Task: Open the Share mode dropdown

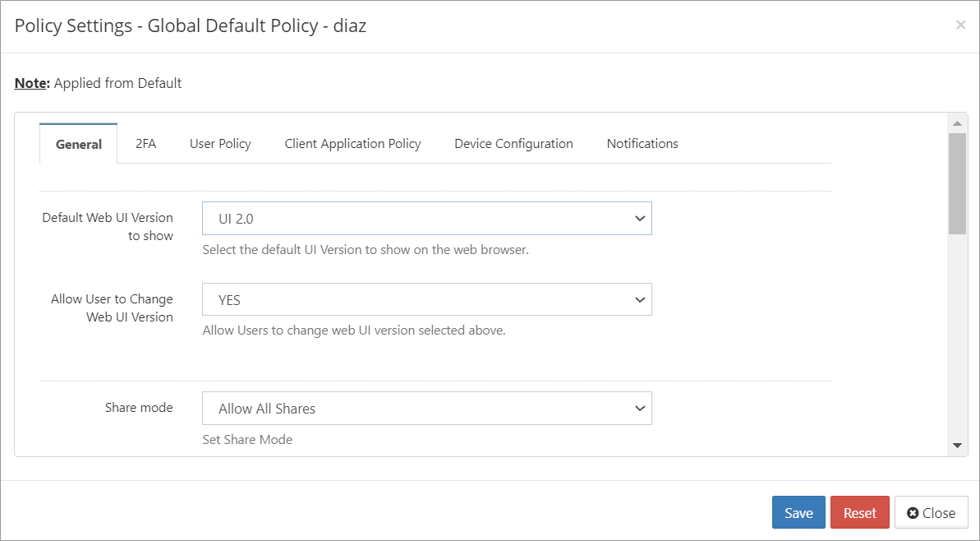Action: 427,409
